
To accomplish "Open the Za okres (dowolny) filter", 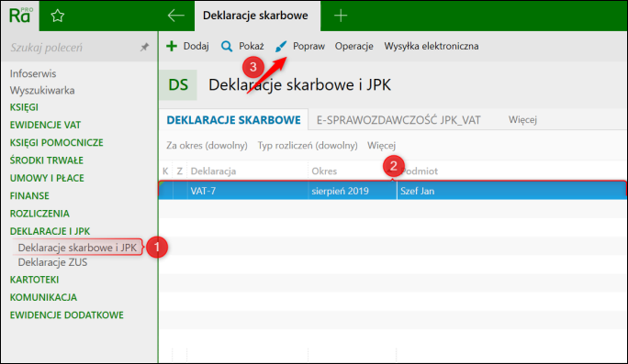I will pos(207,146).
